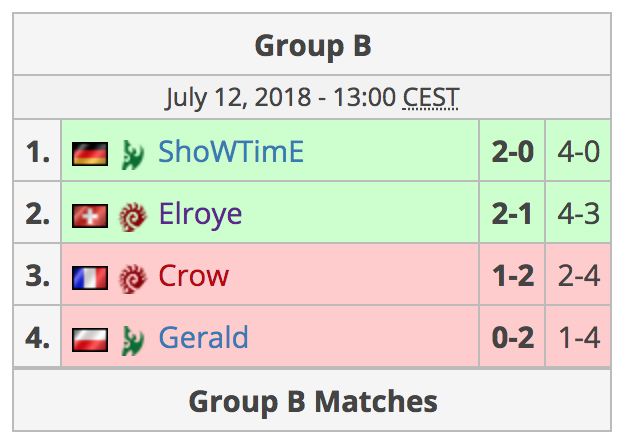This screenshot has width=624, height=444.
Task: Select Elroye's 4-3 map score cell
Action: [x=578, y=213]
